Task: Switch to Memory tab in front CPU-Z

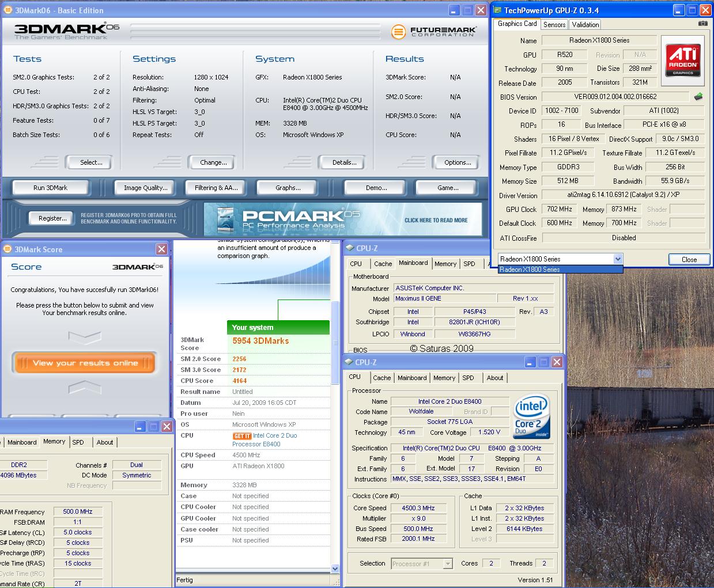Action: pyautogui.click(x=444, y=378)
